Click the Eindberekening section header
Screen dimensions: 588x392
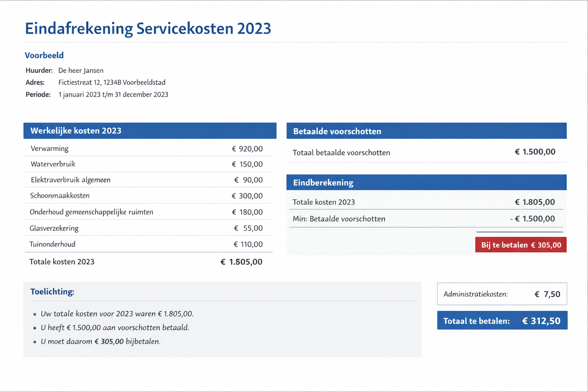pos(426,183)
